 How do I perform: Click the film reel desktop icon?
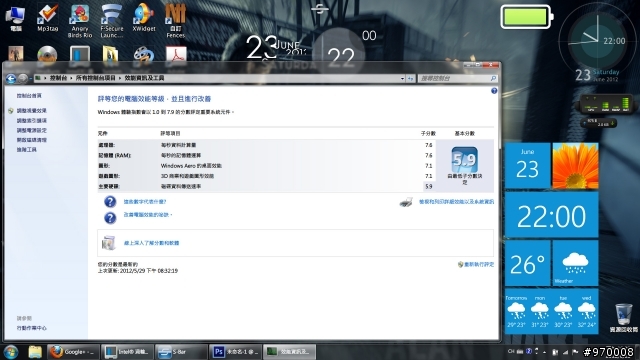[144, 54]
